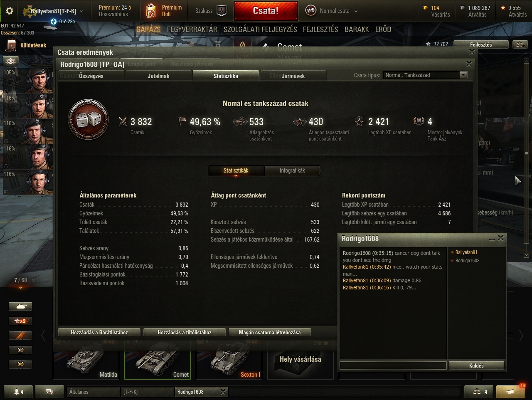This screenshot has width=532, height=400.
Task: Open the notifications icon with 16 badge
Action: tap(511, 392)
